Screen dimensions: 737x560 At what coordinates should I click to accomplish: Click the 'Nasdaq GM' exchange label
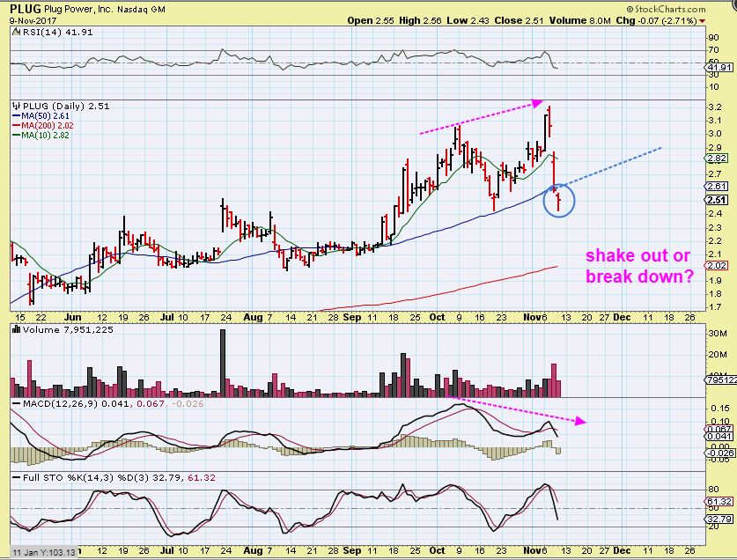[x=141, y=10]
